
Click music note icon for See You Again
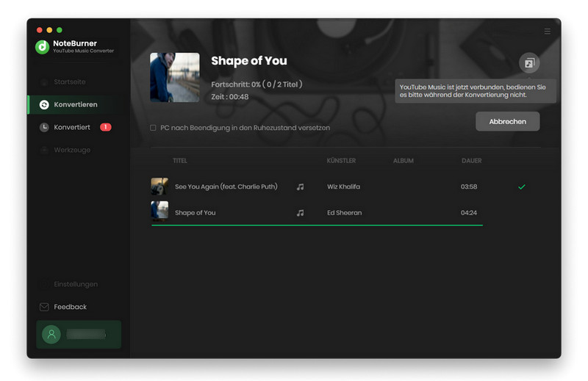[300, 186]
